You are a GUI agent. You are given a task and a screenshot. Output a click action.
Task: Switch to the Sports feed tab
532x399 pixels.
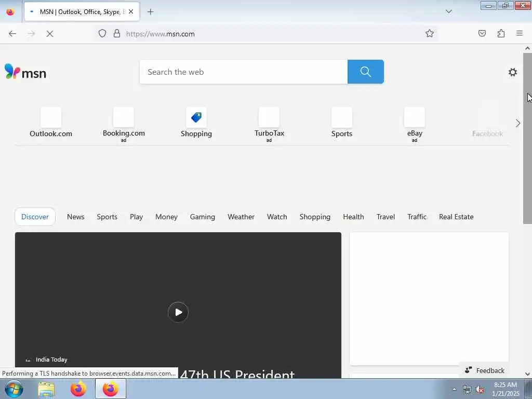click(x=107, y=217)
